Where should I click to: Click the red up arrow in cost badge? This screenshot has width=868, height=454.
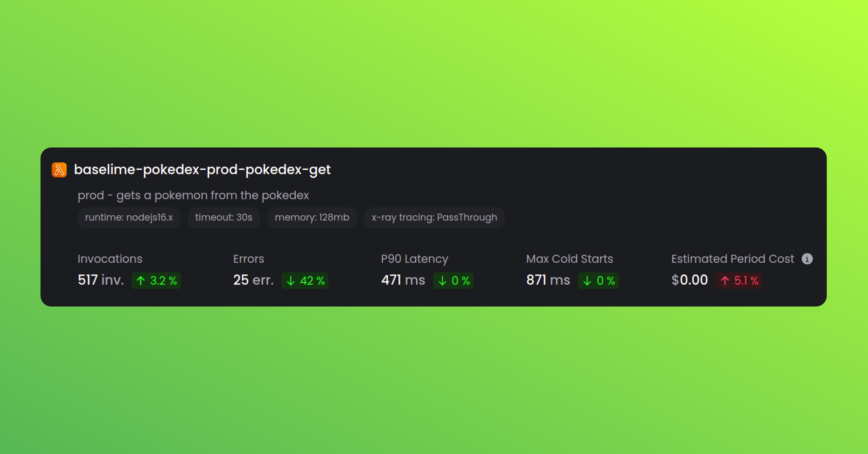[725, 280]
